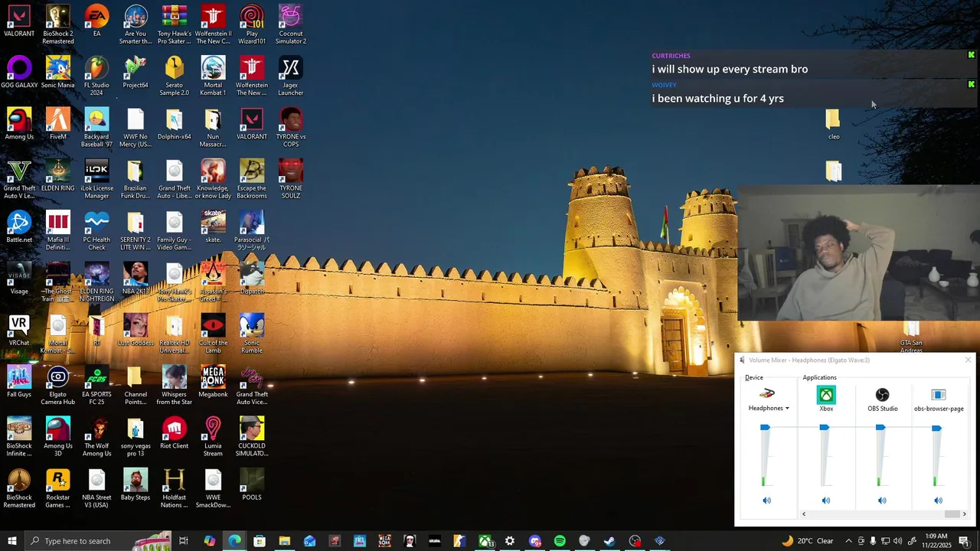Click the taskbar search box
The height and width of the screenshot is (551, 980).
tap(98, 541)
